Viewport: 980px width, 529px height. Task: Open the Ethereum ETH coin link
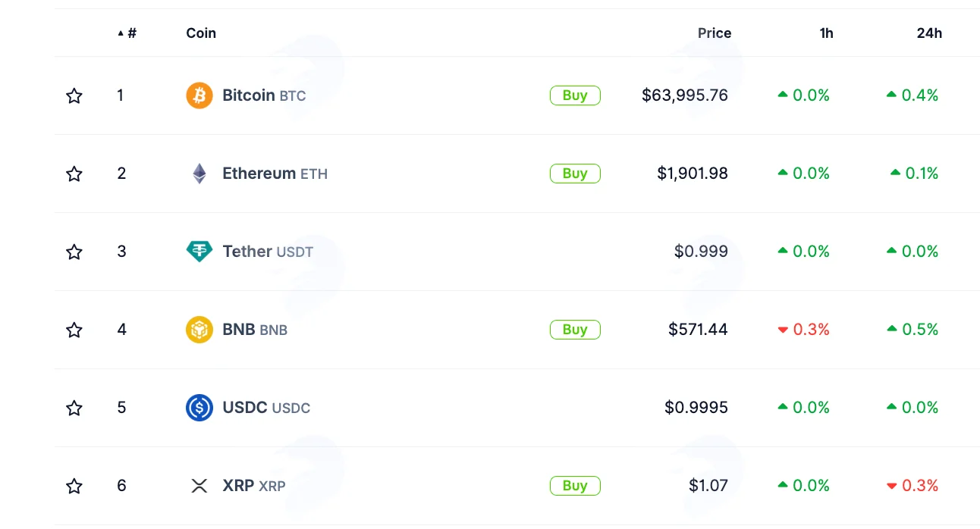pyautogui.click(x=275, y=174)
